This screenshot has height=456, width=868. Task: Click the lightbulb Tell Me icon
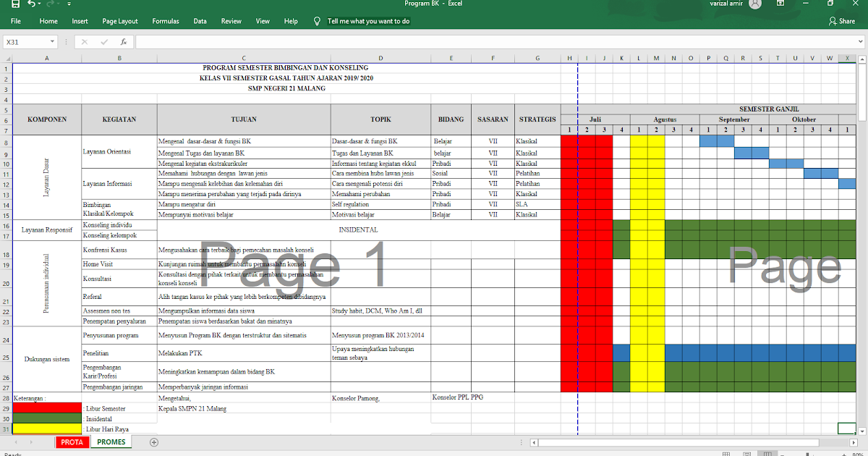[x=317, y=21]
